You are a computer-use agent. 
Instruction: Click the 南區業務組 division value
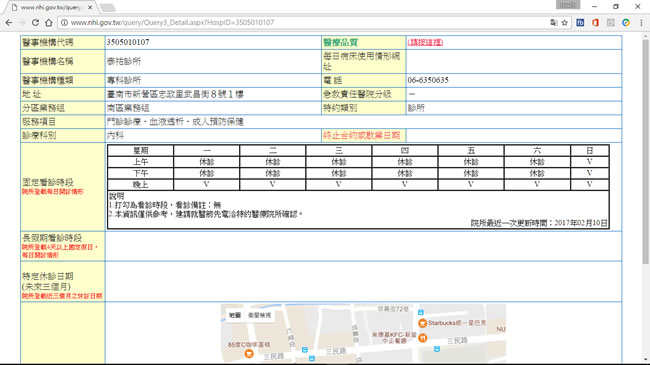(x=128, y=108)
